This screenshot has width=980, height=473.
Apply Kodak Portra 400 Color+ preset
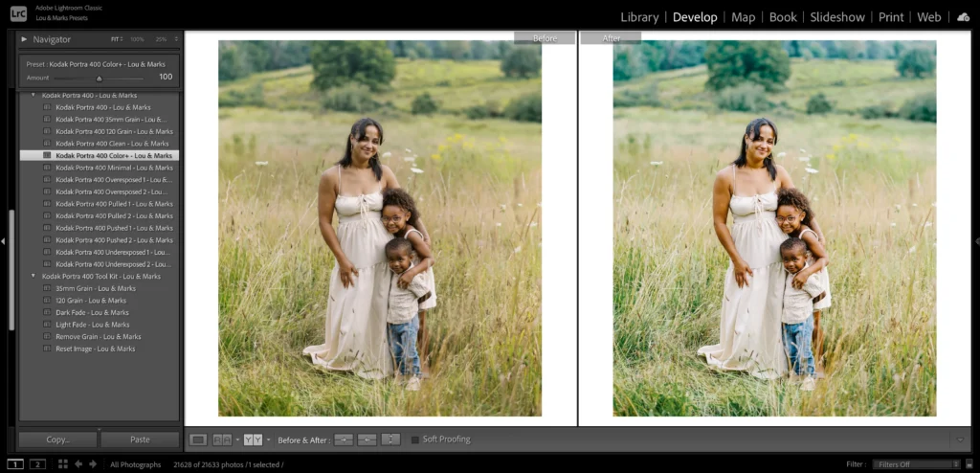(100, 155)
